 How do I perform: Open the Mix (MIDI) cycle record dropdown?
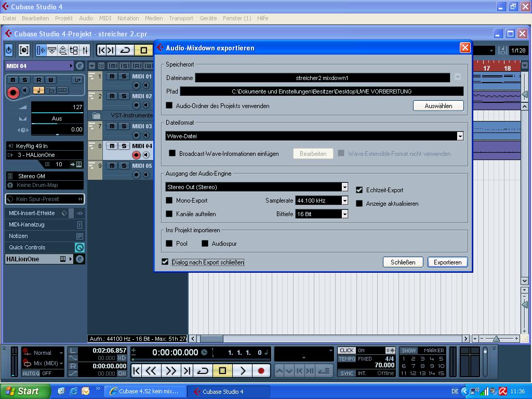[x=43, y=363]
